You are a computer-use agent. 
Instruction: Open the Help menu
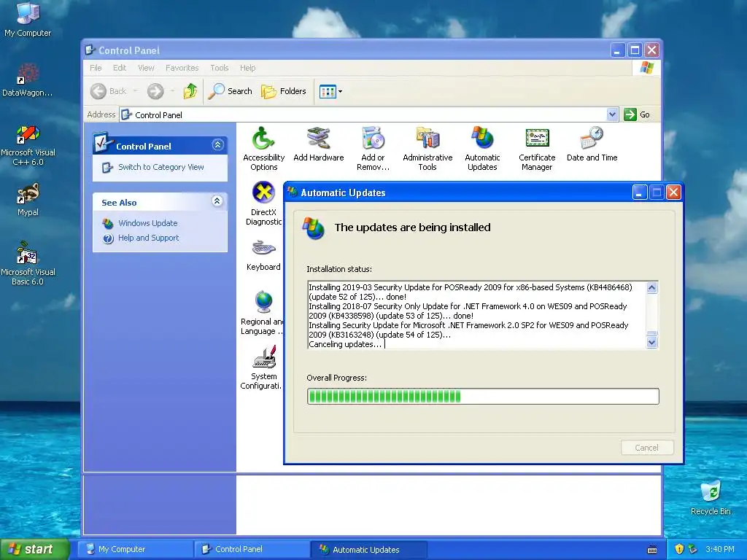click(x=247, y=68)
